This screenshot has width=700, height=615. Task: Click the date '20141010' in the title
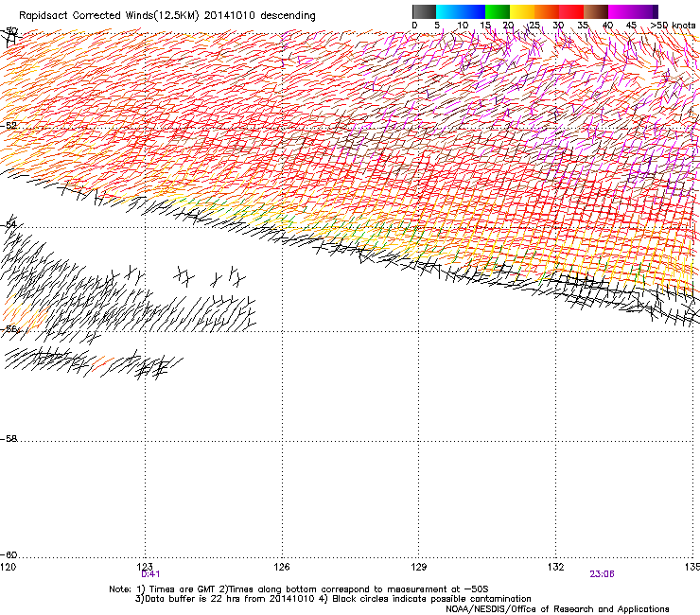point(230,16)
